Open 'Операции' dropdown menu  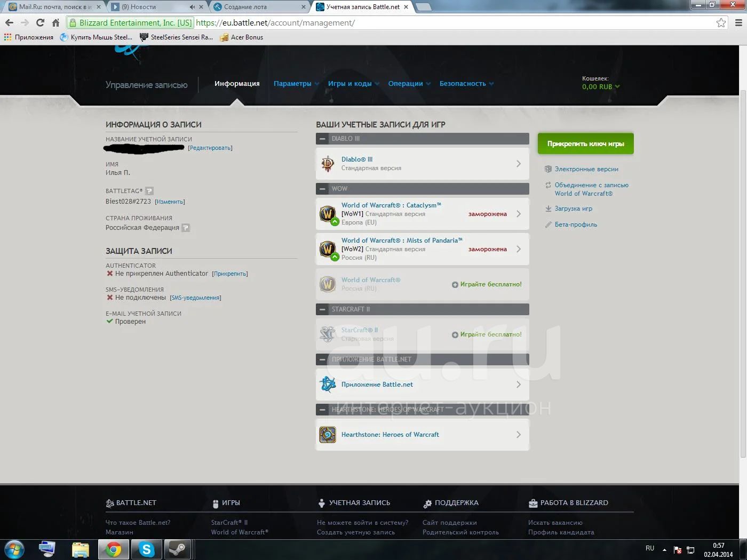pos(409,84)
